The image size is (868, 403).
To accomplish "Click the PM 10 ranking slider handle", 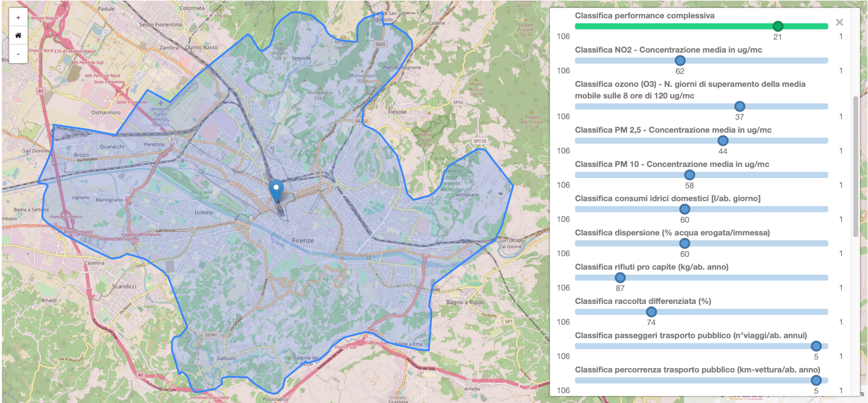I will (x=690, y=175).
